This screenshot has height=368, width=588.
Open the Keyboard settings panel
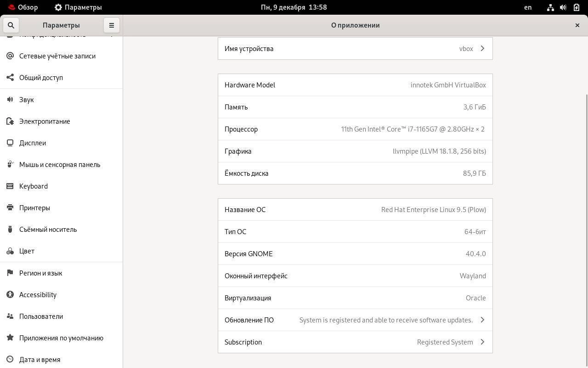61,186
